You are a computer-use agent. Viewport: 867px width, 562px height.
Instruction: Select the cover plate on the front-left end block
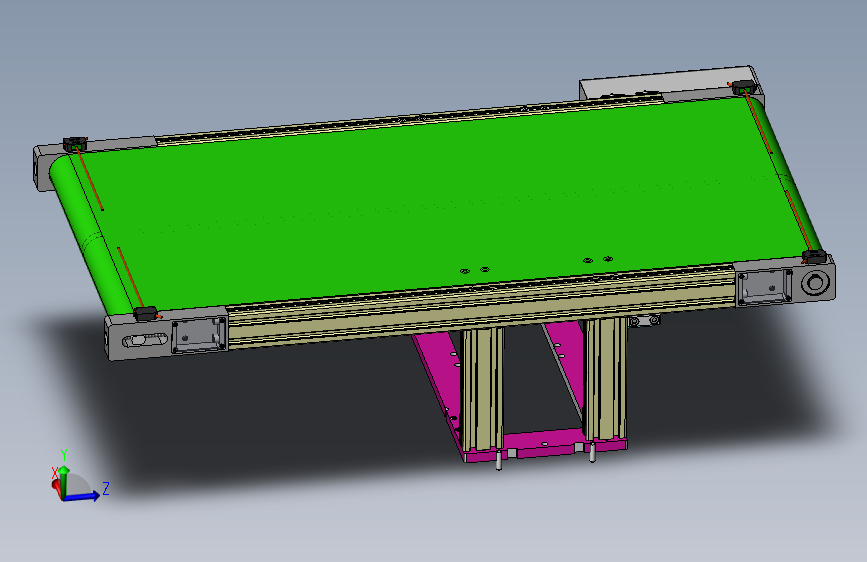point(199,335)
